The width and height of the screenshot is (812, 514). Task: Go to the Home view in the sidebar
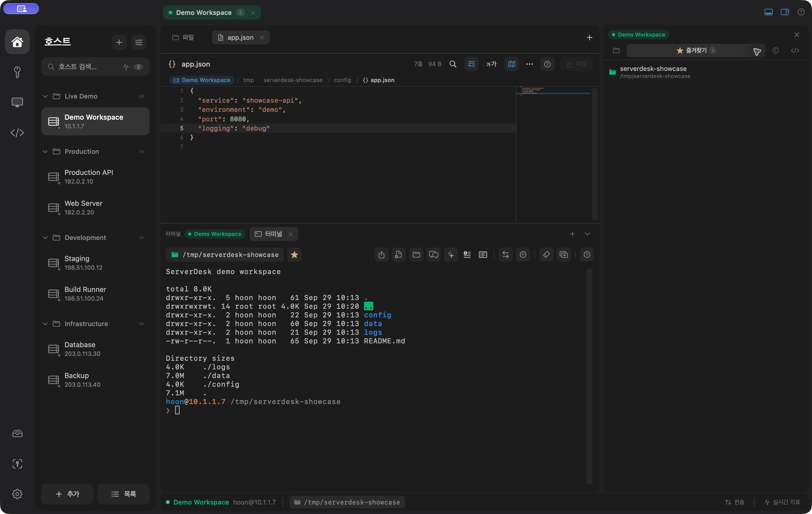17,42
